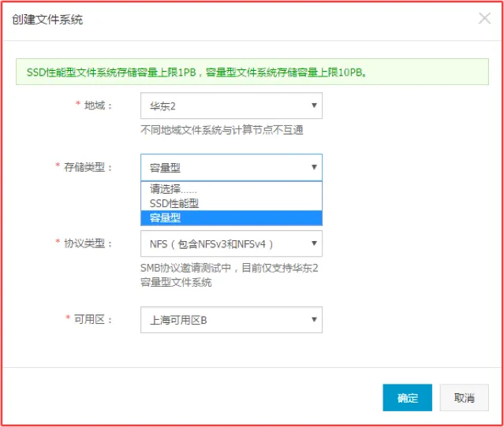Select the SSD性能型 option
This screenshot has height=427, width=504.
pyautogui.click(x=231, y=203)
